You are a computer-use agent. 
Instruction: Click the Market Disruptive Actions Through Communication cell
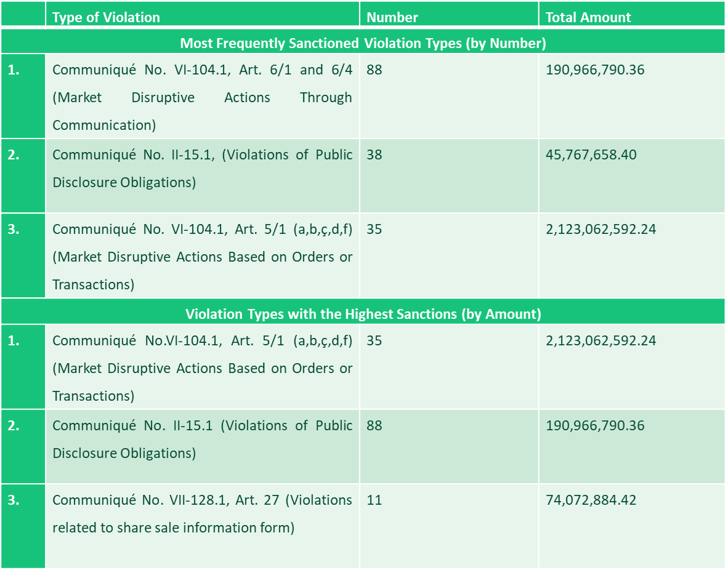pos(202,97)
